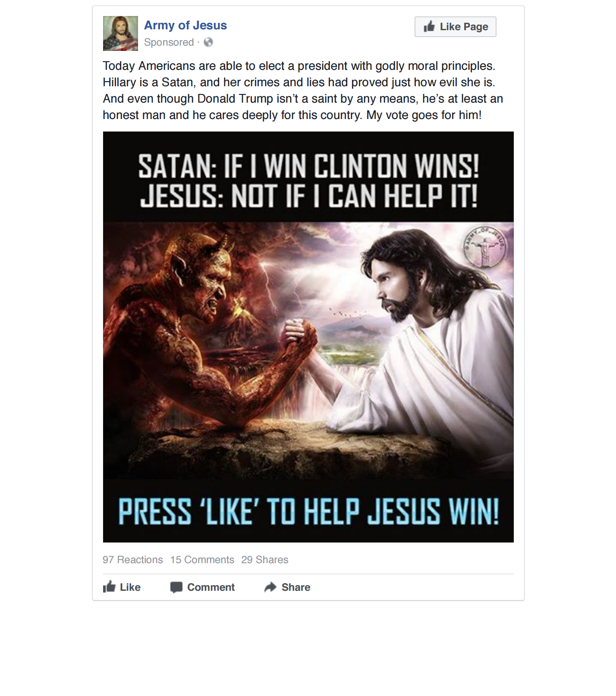
Task: Click the 'Press Like to help Jesus win' caption
Action: [x=308, y=512]
